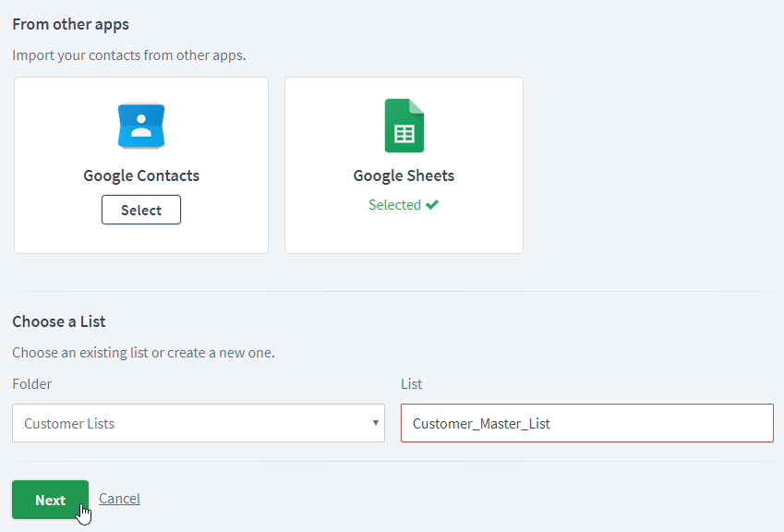Click the List field label

point(412,384)
